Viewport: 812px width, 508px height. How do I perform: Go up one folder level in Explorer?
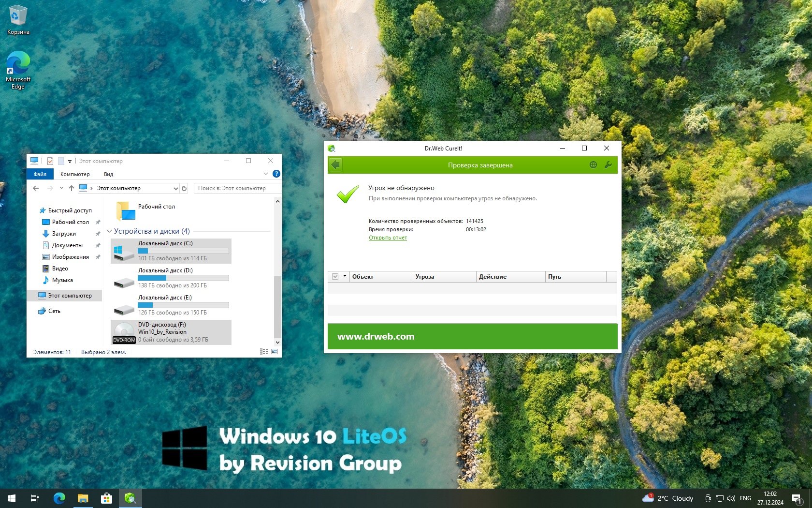72,188
